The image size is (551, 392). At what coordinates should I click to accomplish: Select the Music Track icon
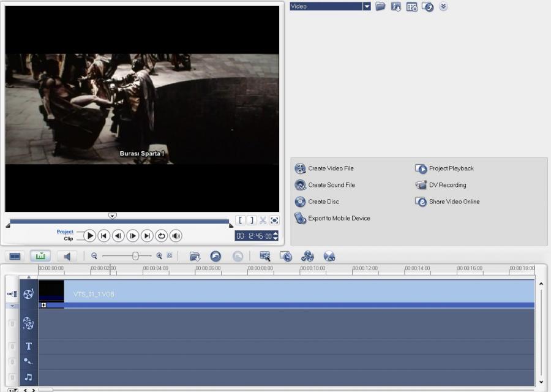pos(28,377)
